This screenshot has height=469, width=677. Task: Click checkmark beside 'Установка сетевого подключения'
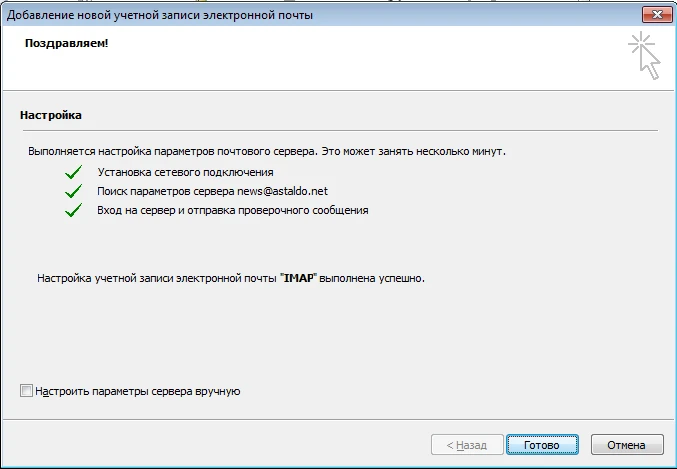[72, 172]
